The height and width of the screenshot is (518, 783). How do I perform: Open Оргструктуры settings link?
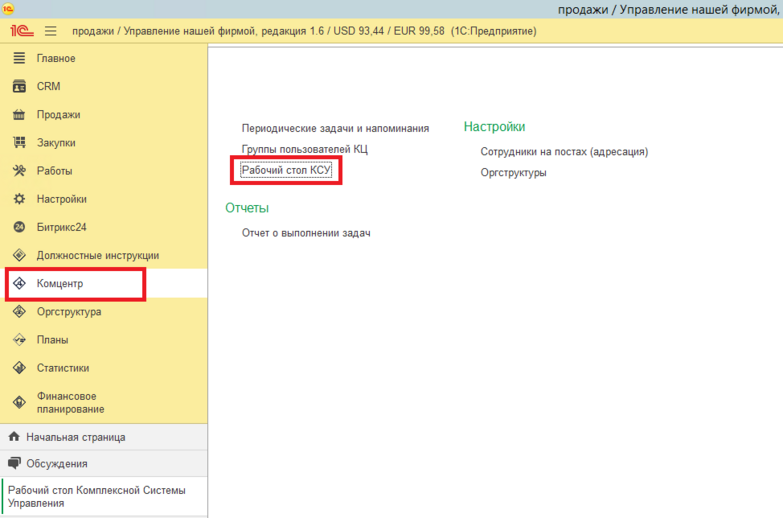pos(513,173)
